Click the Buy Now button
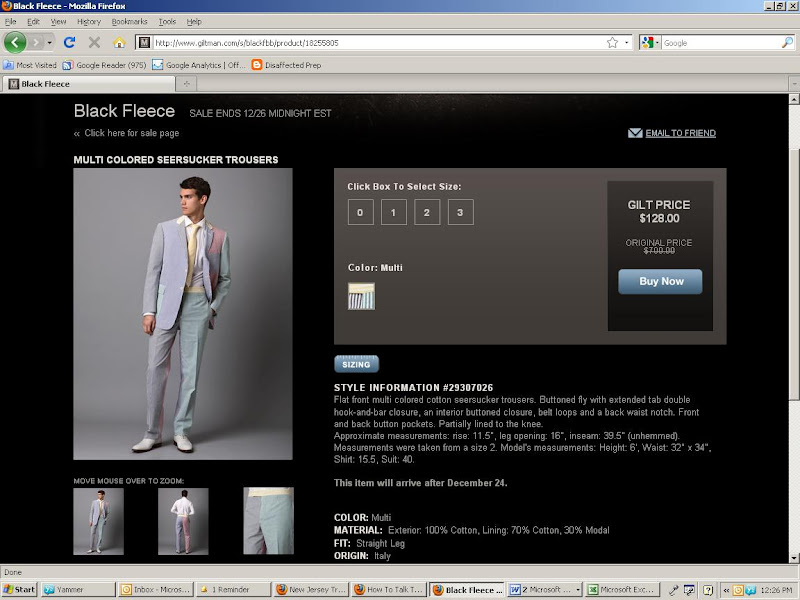The image size is (800, 600). click(660, 281)
